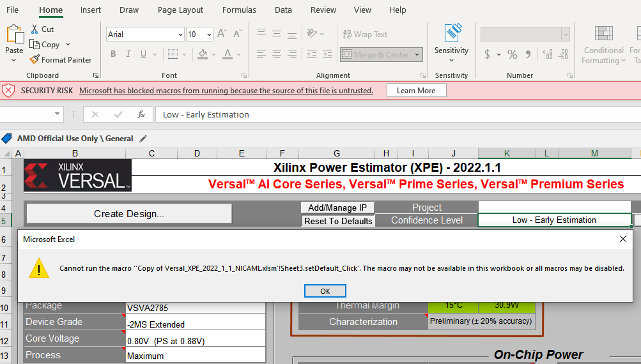This screenshot has width=641, height=364.
Task: Switch to the Page Layout tab
Action: (x=180, y=10)
